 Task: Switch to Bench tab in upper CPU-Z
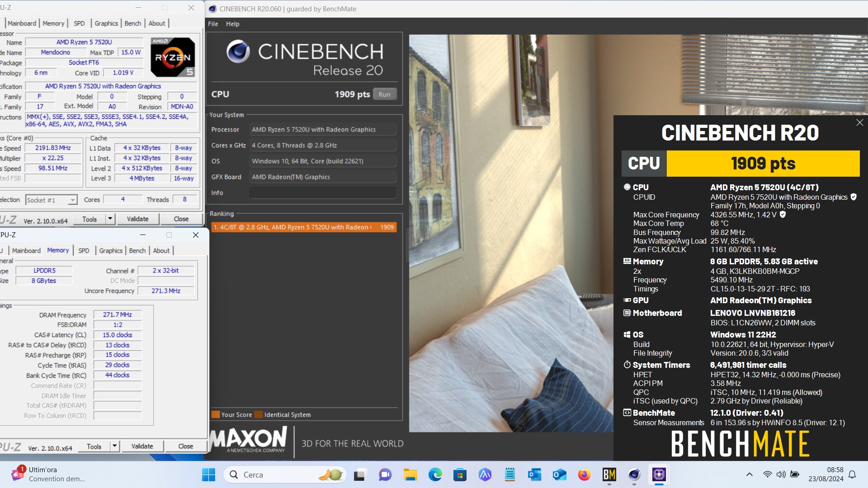133,23
